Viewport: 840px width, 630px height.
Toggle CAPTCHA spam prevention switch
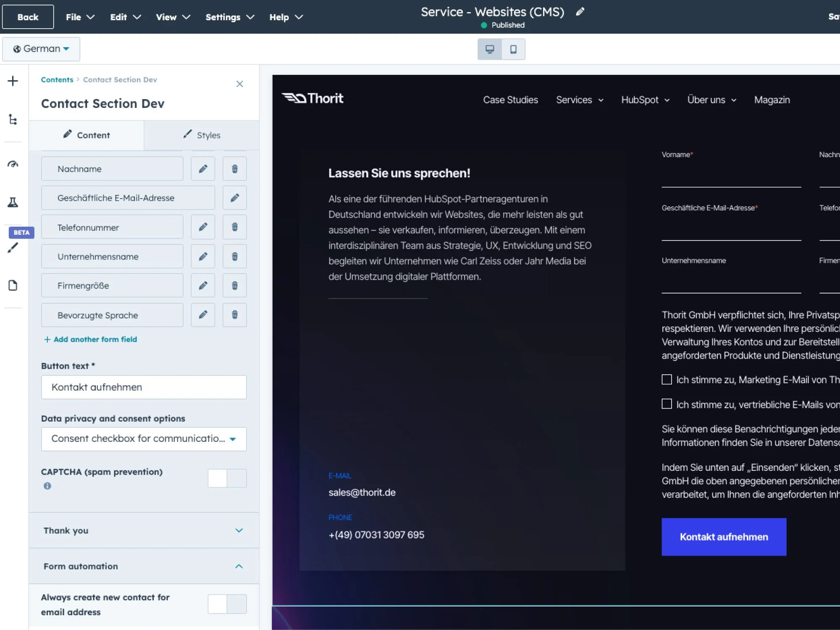pyautogui.click(x=227, y=478)
